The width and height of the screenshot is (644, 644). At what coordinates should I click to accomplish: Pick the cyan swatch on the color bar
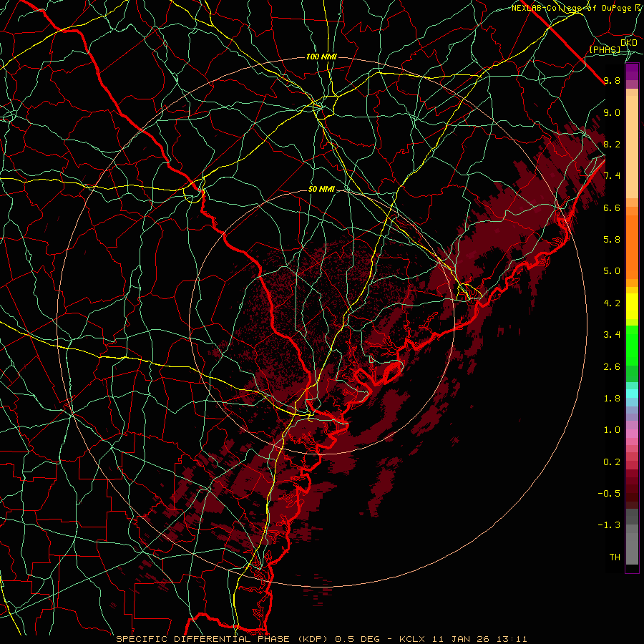coord(632,394)
